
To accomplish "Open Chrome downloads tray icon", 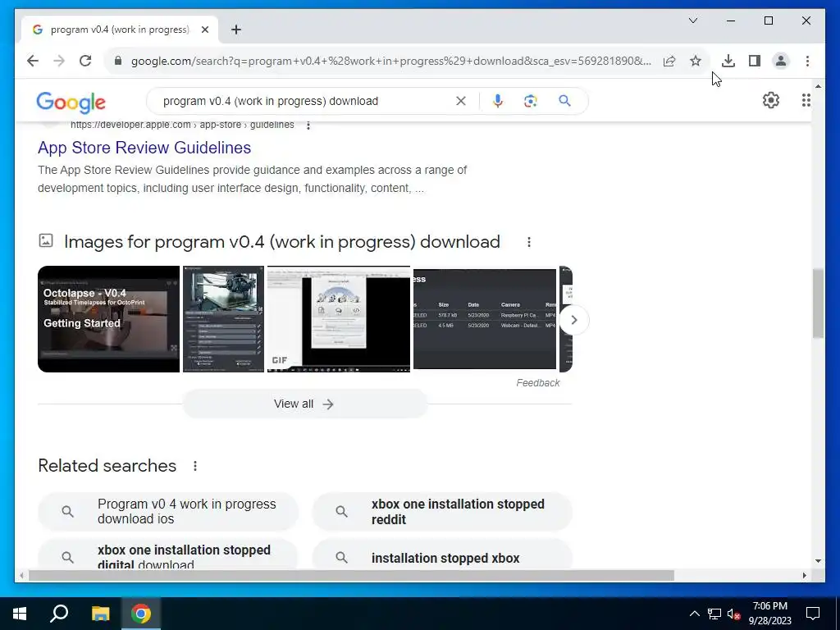I will 728,61.
